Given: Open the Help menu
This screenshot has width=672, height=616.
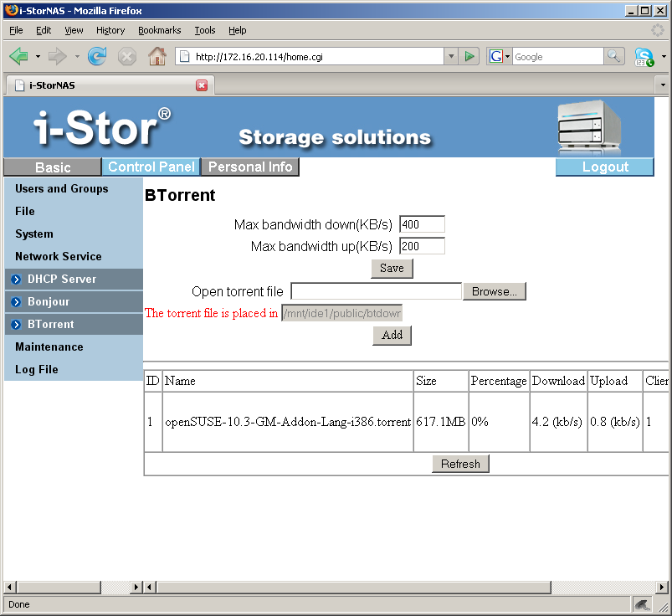Looking at the screenshot, I should [x=238, y=30].
